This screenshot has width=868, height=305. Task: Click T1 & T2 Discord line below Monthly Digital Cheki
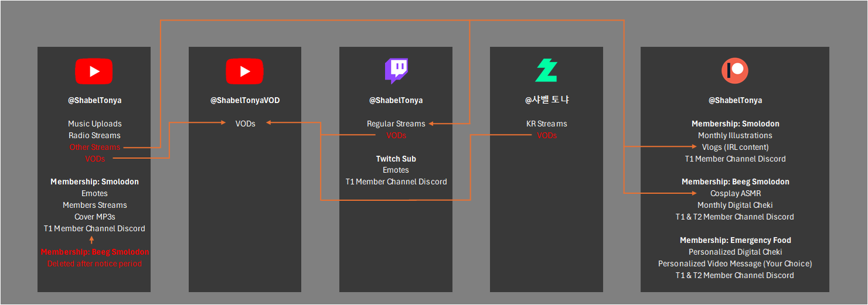(735, 217)
